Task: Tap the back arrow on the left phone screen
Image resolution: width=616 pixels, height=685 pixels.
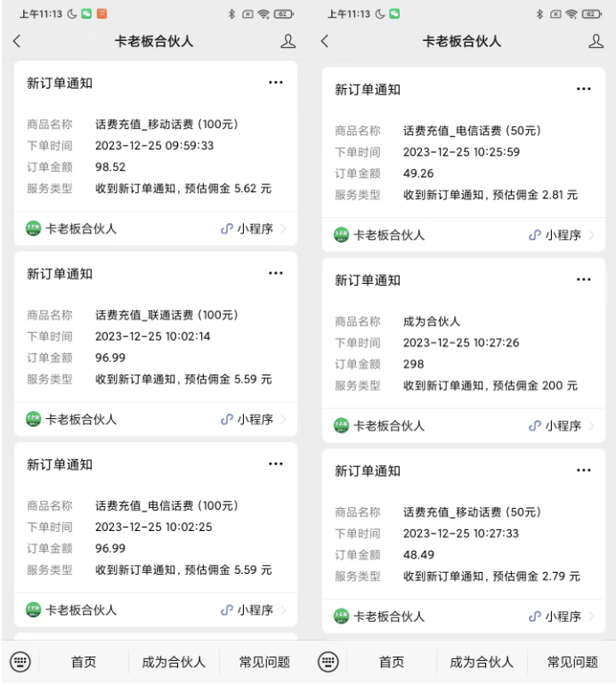Action: [x=17, y=41]
